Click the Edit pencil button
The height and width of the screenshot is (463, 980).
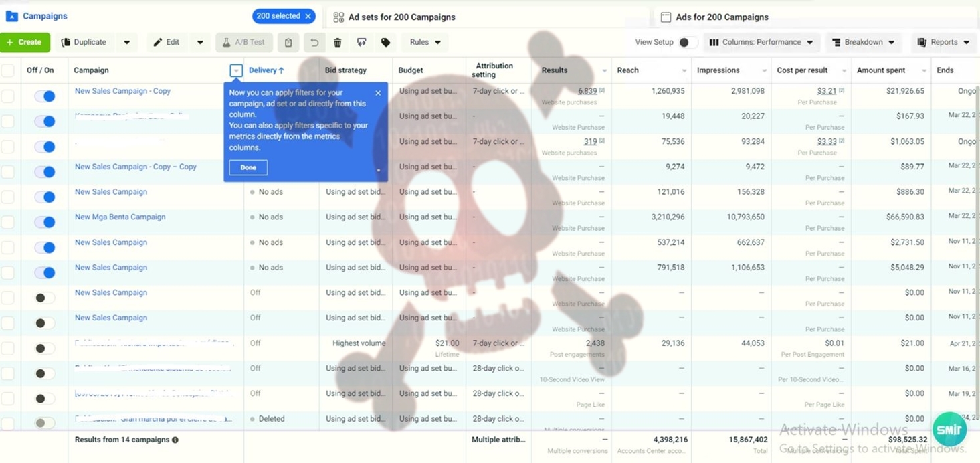tap(167, 42)
